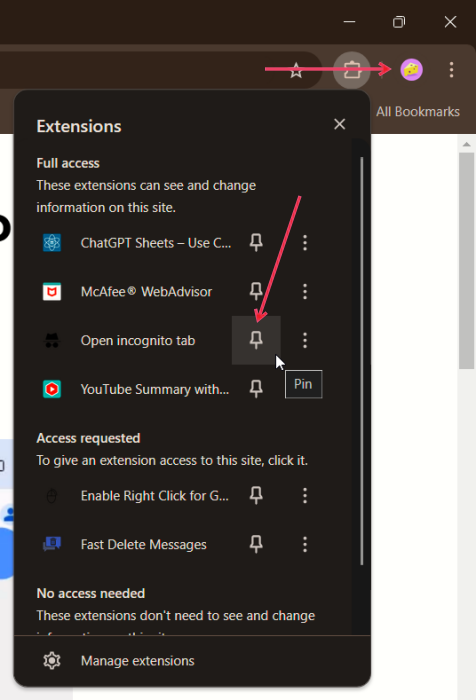The image size is (476, 700).
Task: Grant access to Fast Delete Messages
Action: pyautogui.click(x=144, y=545)
